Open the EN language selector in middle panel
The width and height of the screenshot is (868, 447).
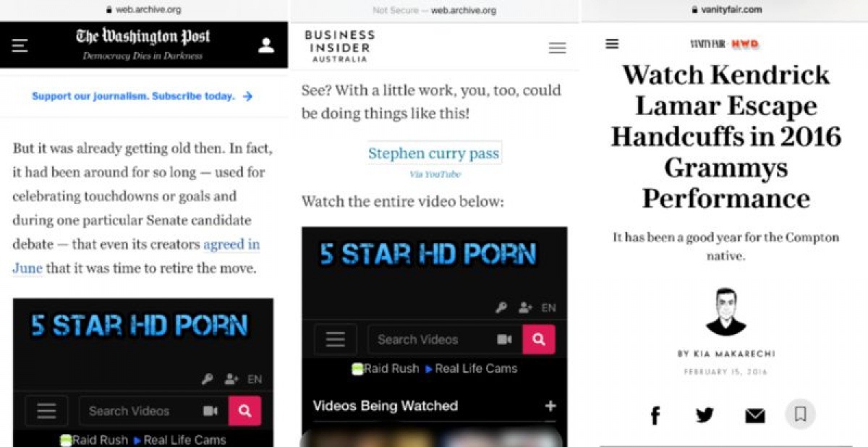pyautogui.click(x=549, y=307)
